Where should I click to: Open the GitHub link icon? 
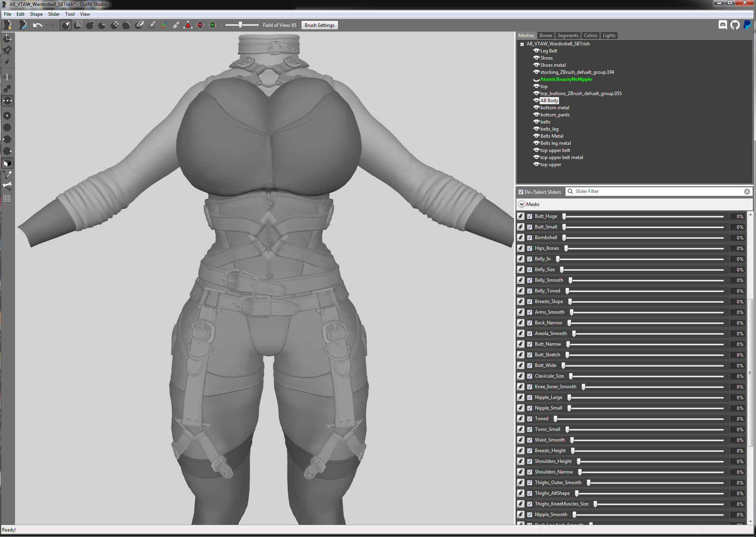point(735,25)
